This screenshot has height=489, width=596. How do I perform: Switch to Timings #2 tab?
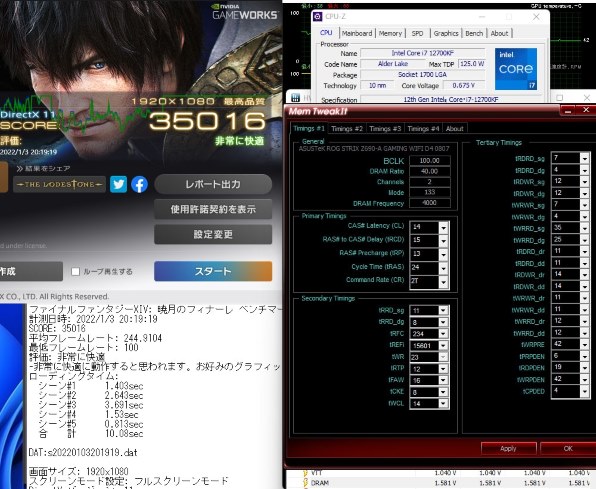click(x=347, y=129)
